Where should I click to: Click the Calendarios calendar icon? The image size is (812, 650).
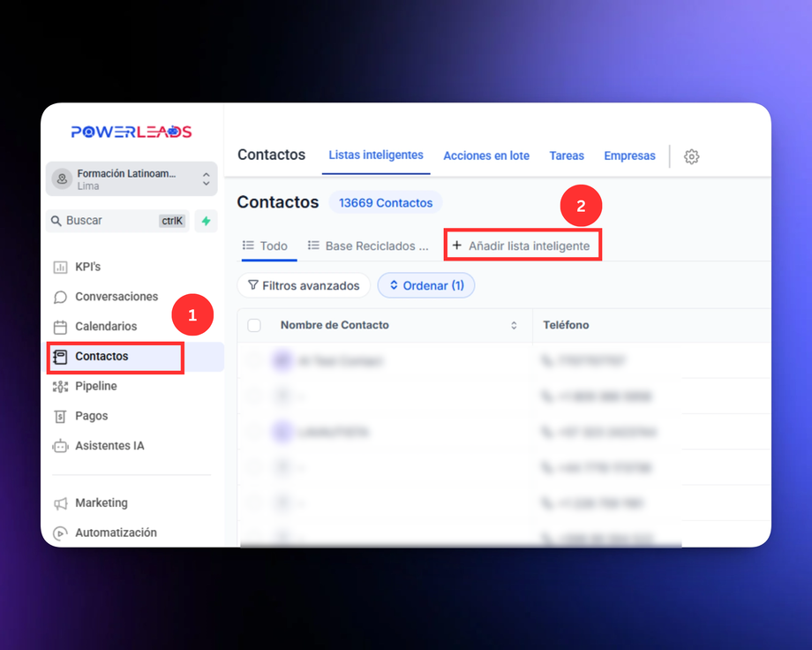60,327
